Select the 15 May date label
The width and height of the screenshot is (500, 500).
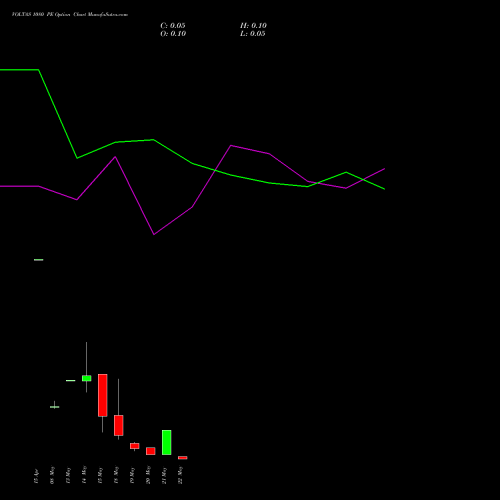(100, 475)
